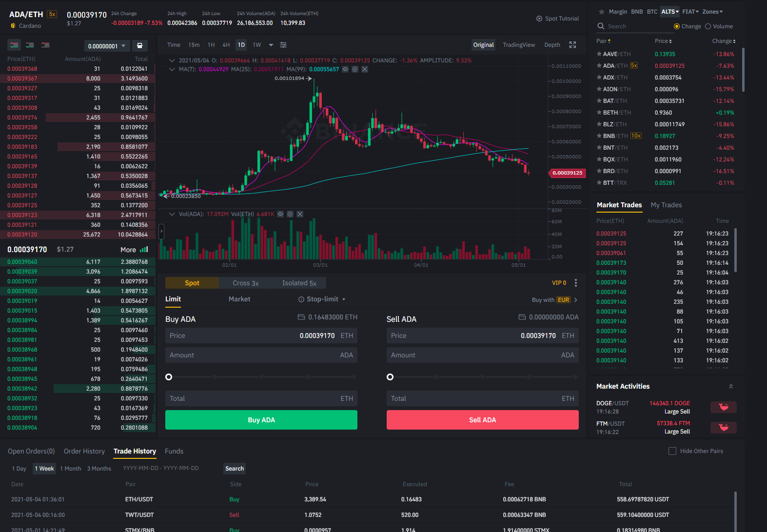Click ETH wallet icon above Buy ADA

(x=301, y=317)
